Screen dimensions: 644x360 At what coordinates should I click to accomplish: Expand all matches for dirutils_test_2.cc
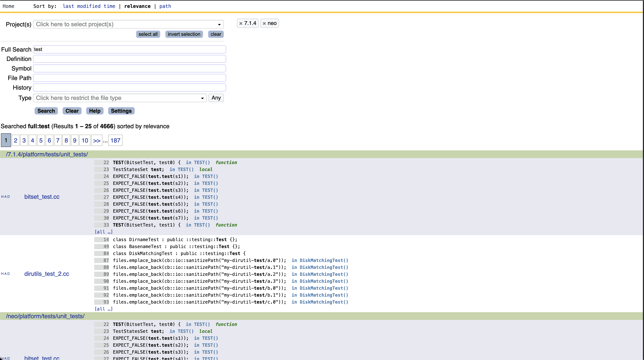click(104, 309)
